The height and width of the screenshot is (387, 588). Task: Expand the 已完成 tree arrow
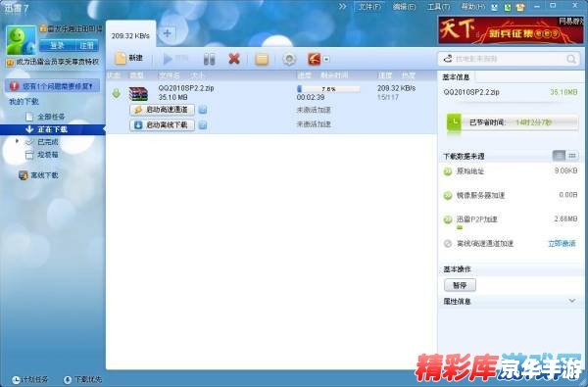coord(17,141)
